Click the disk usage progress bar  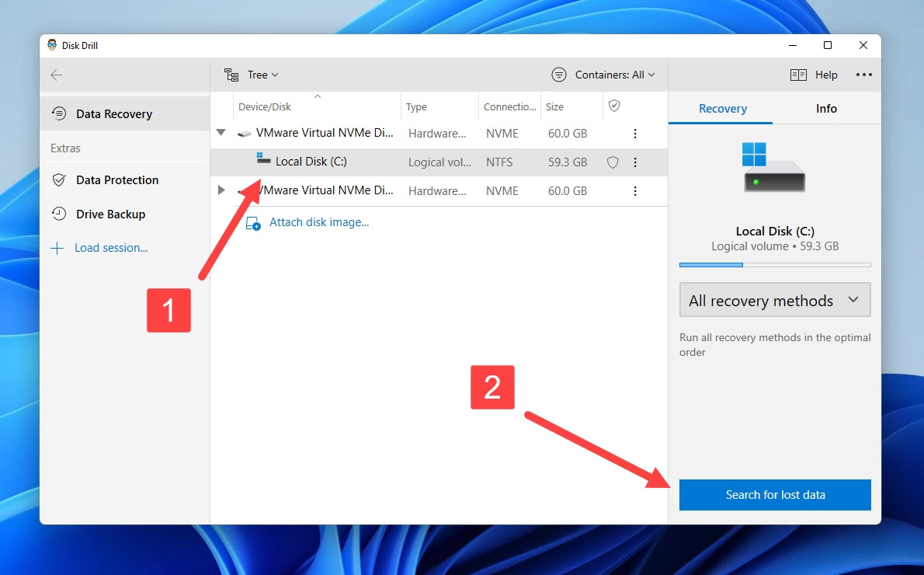(x=775, y=265)
